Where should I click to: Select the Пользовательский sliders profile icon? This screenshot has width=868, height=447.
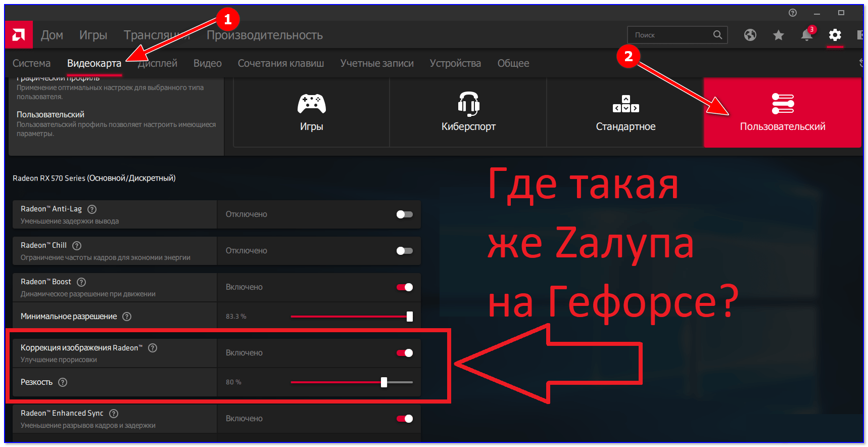click(783, 104)
